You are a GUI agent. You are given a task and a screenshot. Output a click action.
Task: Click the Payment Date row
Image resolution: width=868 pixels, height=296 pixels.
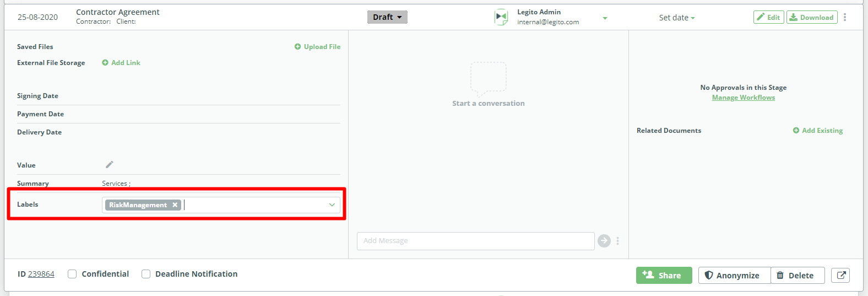point(178,114)
